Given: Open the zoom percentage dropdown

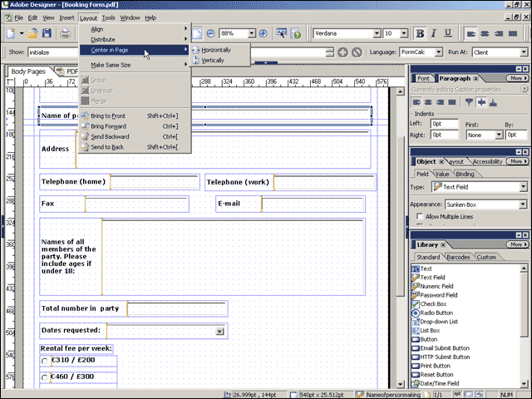Looking at the screenshot, I should 251,33.
